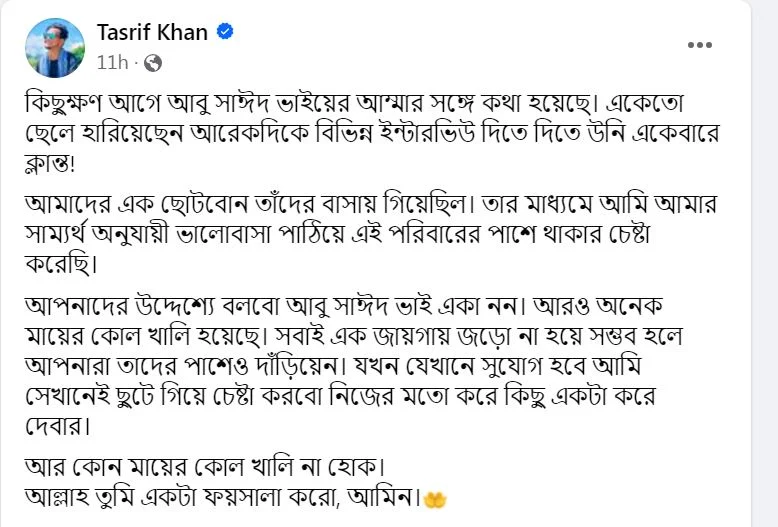The height and width of the screenshot is (527, 778).
Task: Click the word আমিন before the emoji
Action: (391, 495)
